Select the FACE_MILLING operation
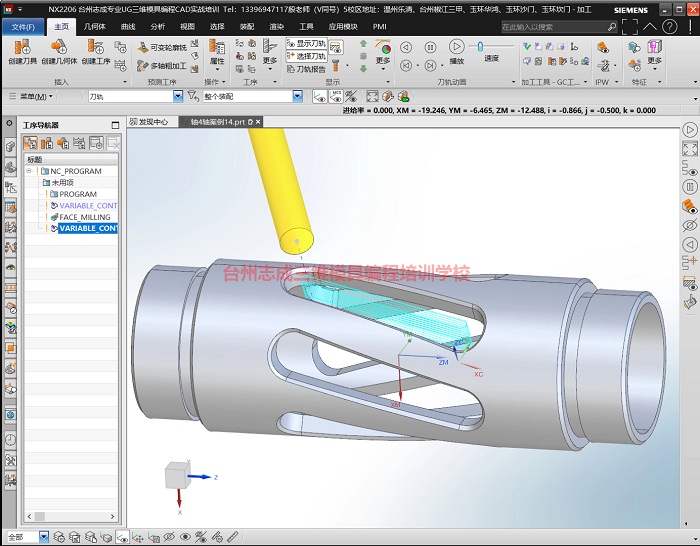Viewport: 700px width, 546px height. [80, 217]
